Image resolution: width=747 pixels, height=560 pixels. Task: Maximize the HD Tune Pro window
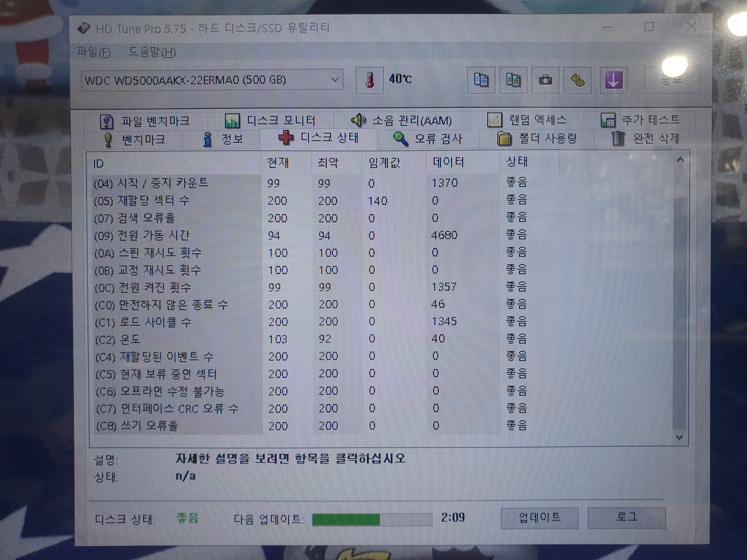click(x=649, y=26)
